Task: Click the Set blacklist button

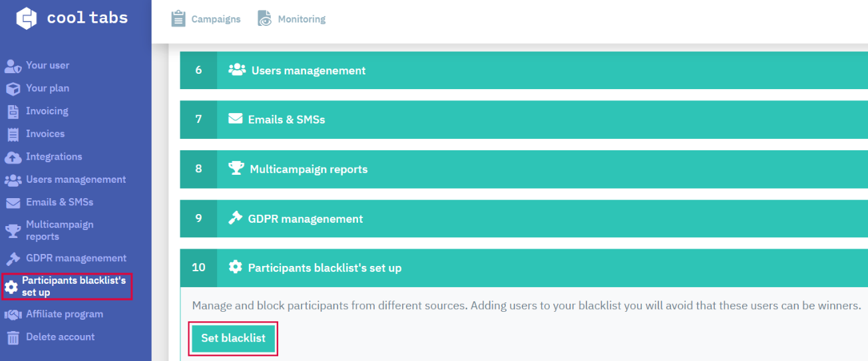Action: coord(233,338)
